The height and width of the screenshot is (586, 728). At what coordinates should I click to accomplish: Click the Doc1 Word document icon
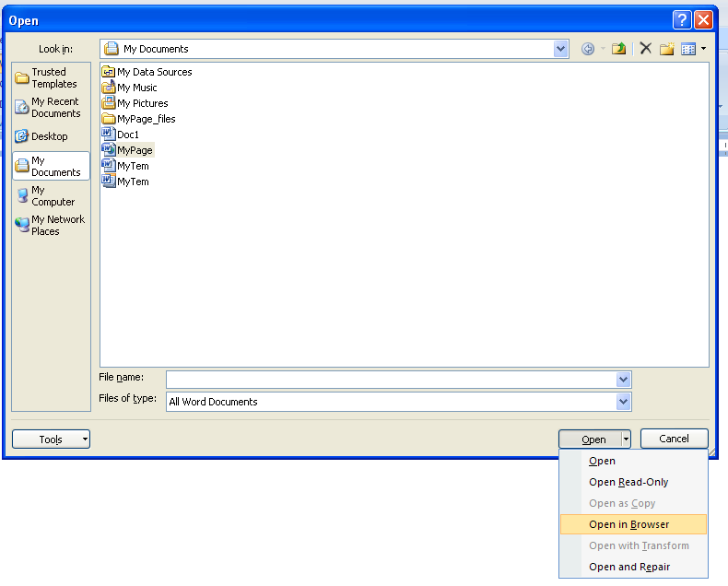click(x=108, y=135)
